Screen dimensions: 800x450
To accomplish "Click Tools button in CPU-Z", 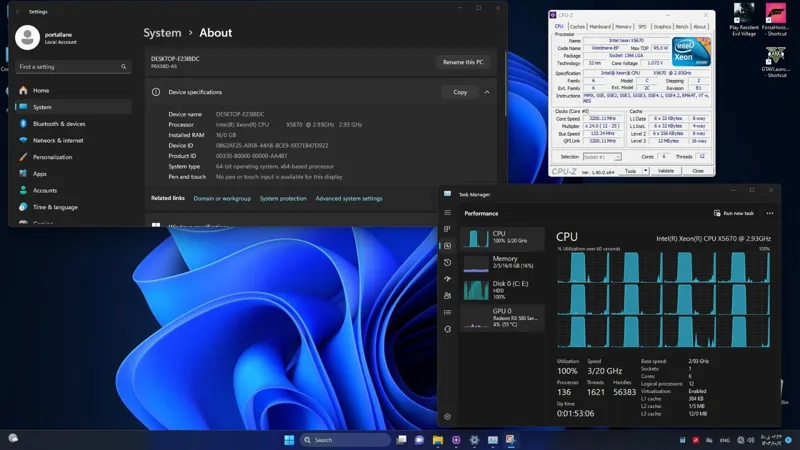I will click(x=631, y=171).
